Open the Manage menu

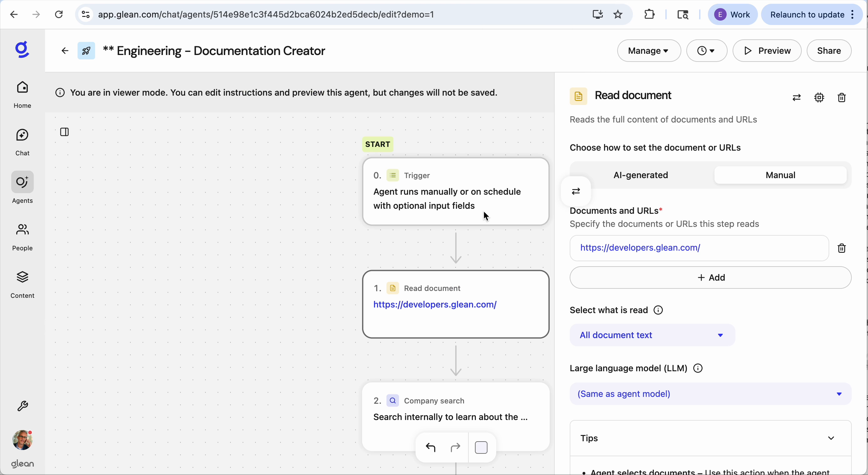648,51
